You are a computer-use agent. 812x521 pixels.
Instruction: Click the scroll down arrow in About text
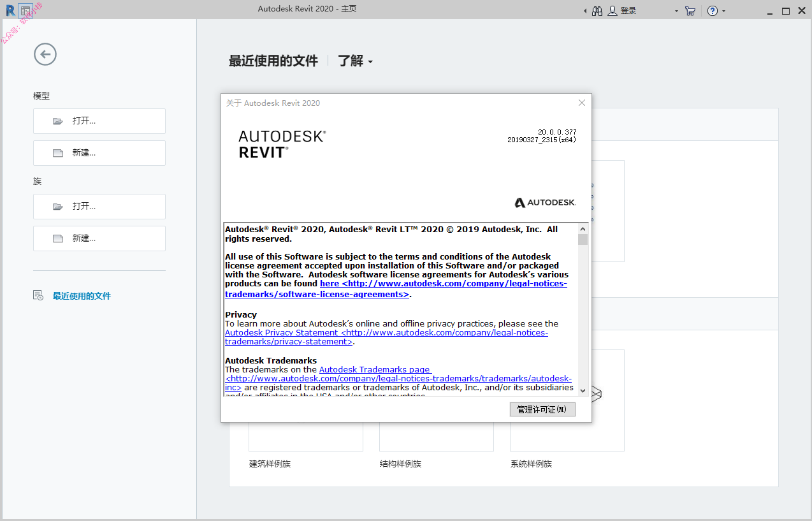pyautogui.click(x=583, y=390)
